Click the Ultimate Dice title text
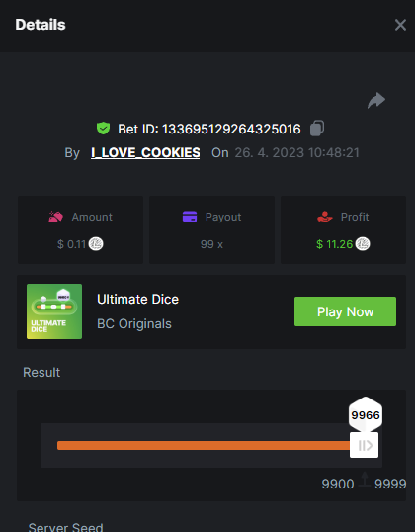415x532 pixels. 137,300
